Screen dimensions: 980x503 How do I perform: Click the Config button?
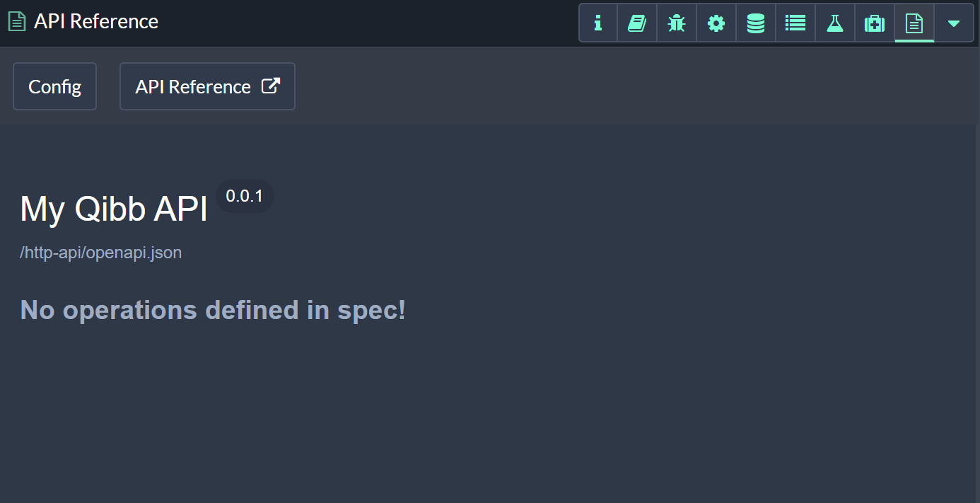tap(54, 86)
